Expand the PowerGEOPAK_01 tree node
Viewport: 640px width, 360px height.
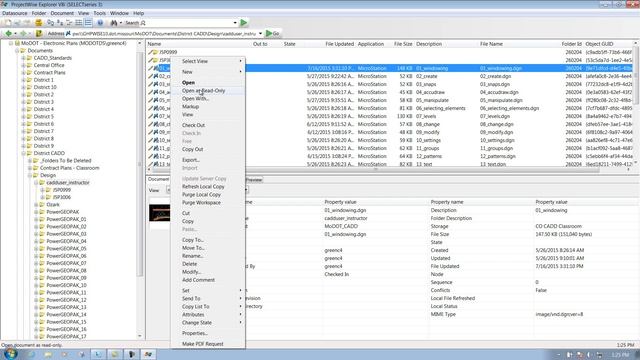(36, 219)
